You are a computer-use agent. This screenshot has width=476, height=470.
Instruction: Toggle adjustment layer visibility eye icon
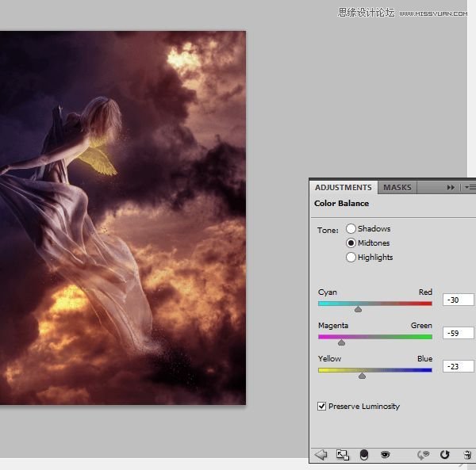click(x=386, y=454)
